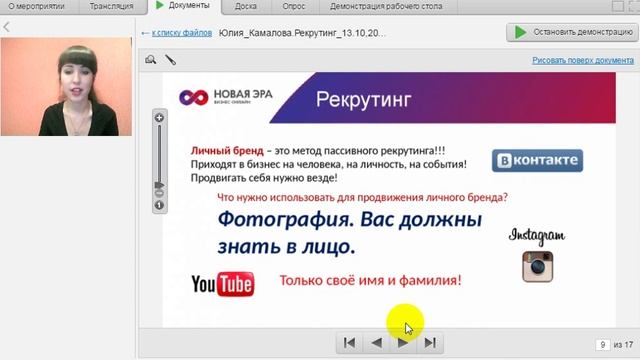640x360 pixels.
Task: Jump to the last slide
Action: coord(430,343)
